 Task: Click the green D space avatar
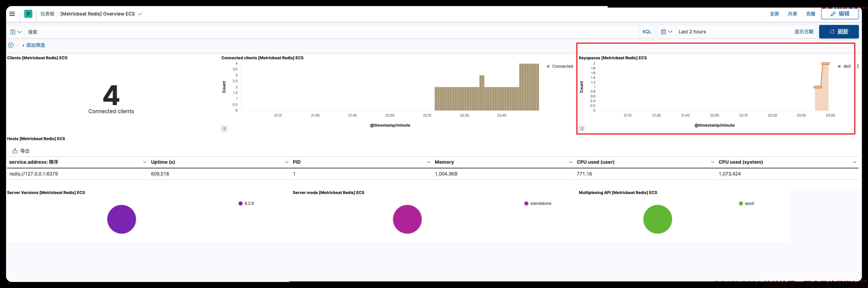tap(28, 14)
